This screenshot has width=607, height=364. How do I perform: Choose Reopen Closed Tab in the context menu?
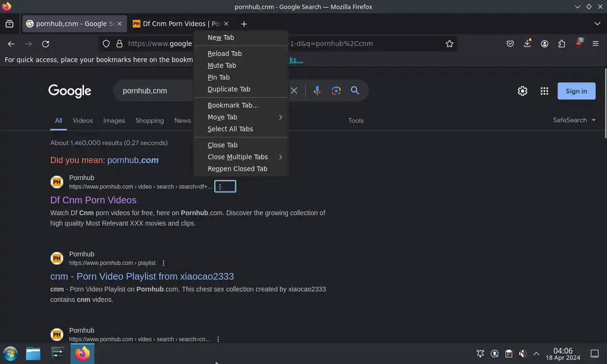point(241,169)
